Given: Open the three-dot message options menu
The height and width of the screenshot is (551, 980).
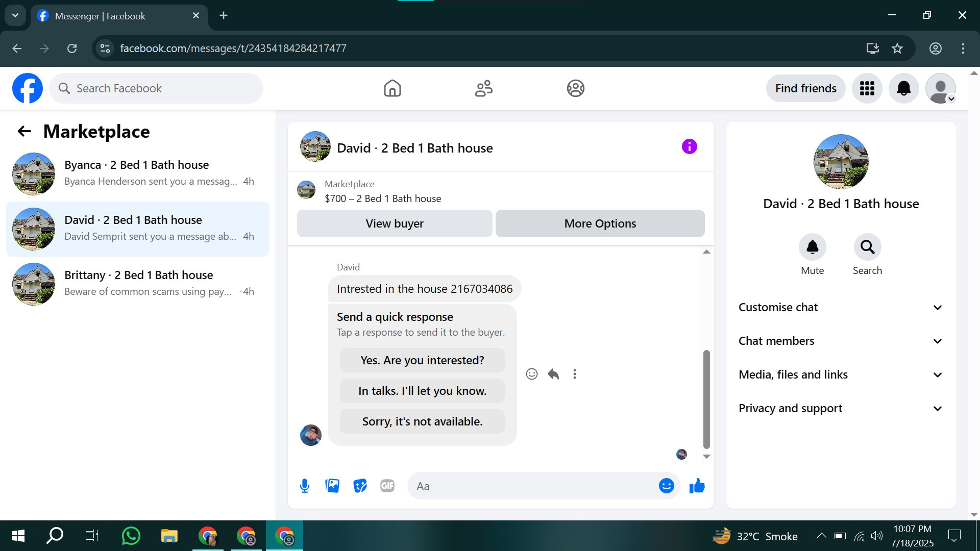Looking at the screenshot, I should (575, 374).
